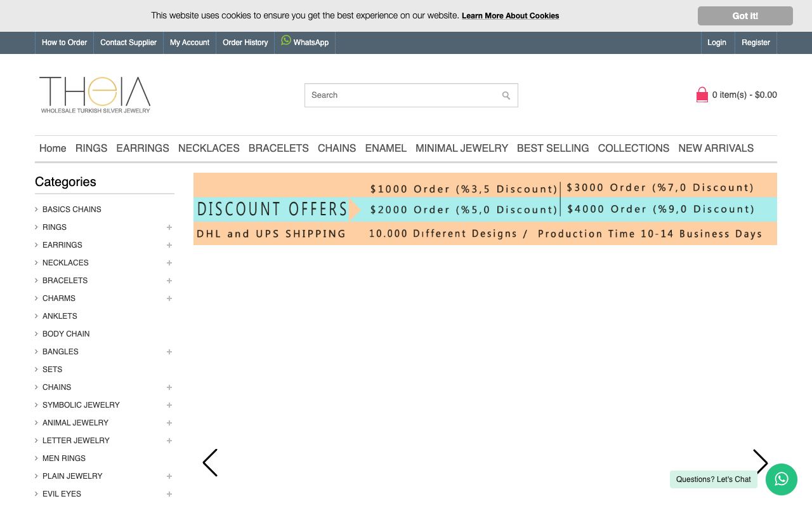Screen dimensions: 812x508
Task: Open Order History link
Action: pos(246,43)
